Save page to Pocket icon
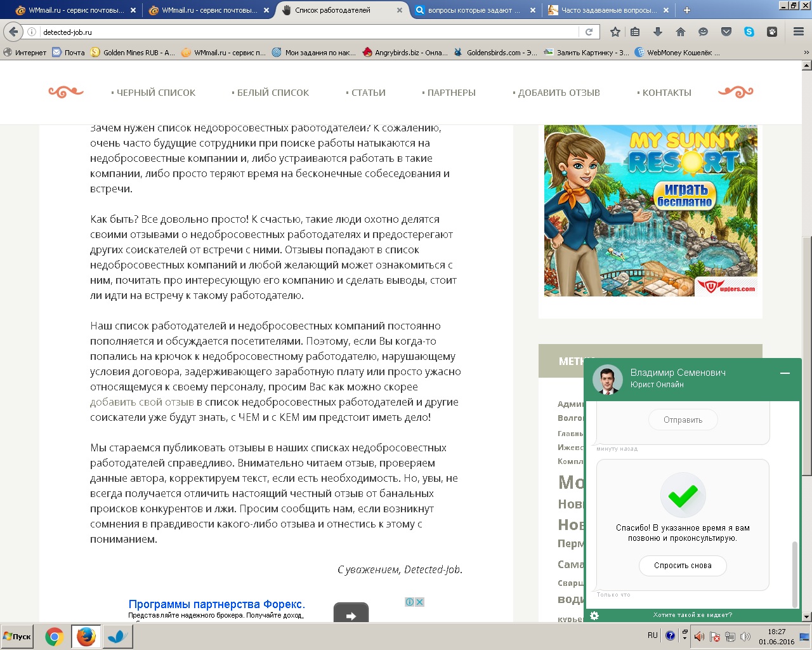812x650 pixels. tap(726, 32)
